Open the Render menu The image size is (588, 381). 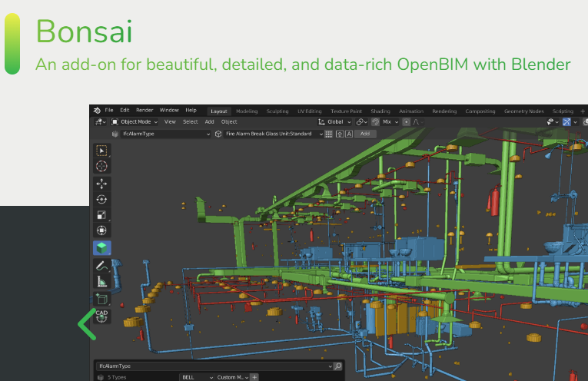(x=145, y=110)
